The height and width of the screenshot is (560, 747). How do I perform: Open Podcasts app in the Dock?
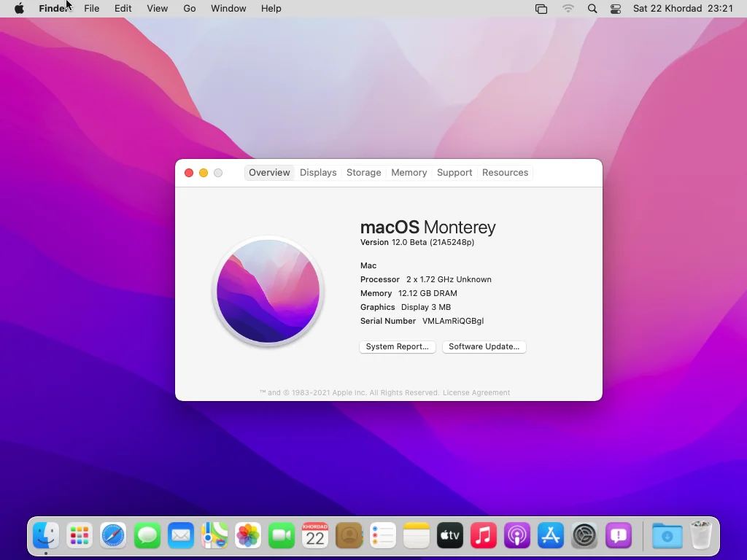(517, 536)
